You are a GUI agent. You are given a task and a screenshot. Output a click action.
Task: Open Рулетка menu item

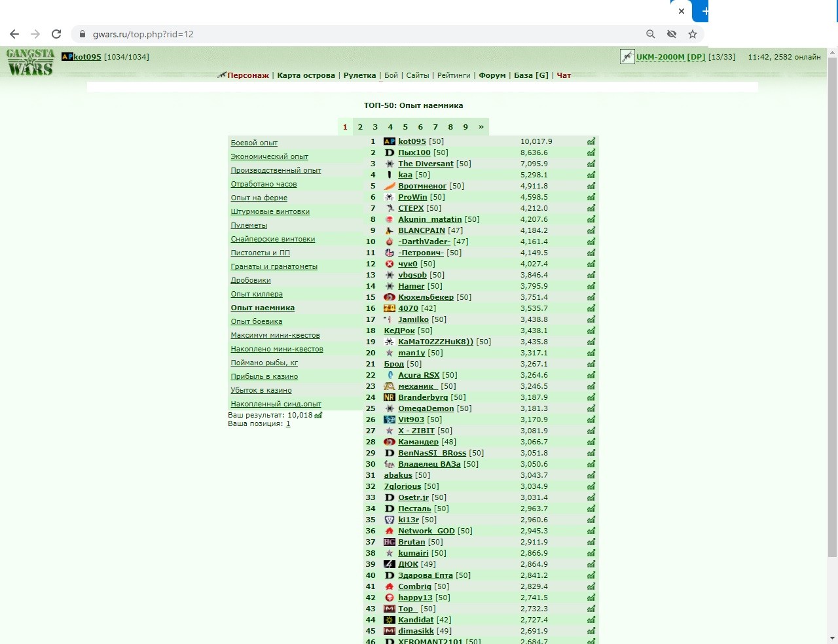click(x=359, y=75)
